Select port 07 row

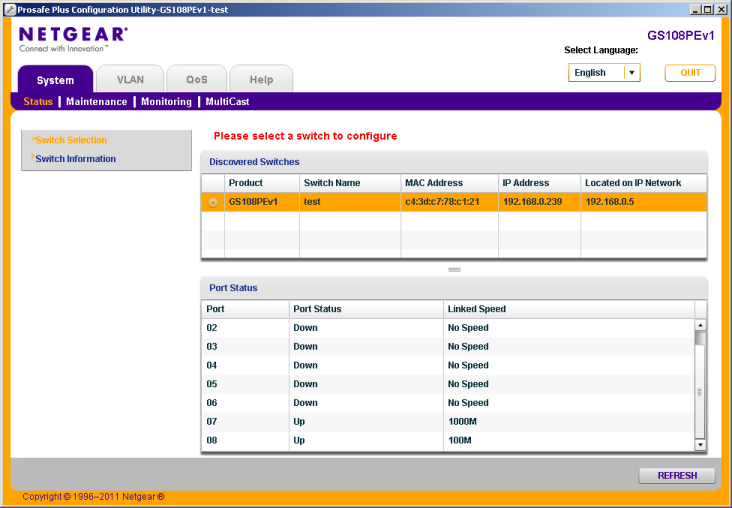click(x=448, y=422)
